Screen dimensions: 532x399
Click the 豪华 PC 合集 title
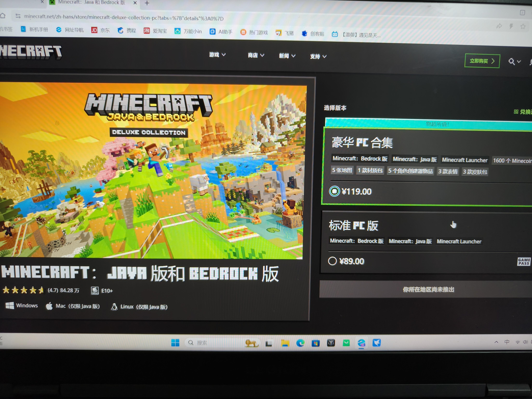pyautogui.click(x=362, y=142)
